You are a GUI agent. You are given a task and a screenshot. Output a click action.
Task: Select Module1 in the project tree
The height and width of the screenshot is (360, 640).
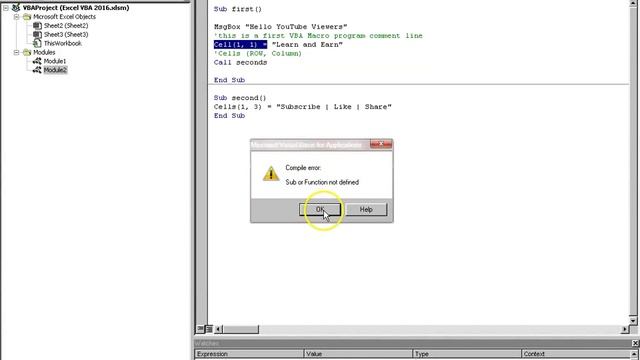click(55, 61)
